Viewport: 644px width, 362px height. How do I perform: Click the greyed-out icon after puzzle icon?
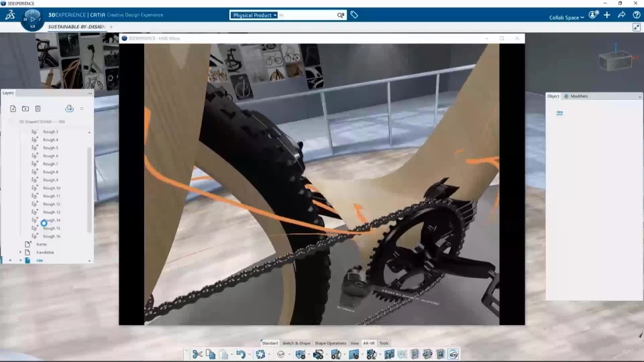402,354
